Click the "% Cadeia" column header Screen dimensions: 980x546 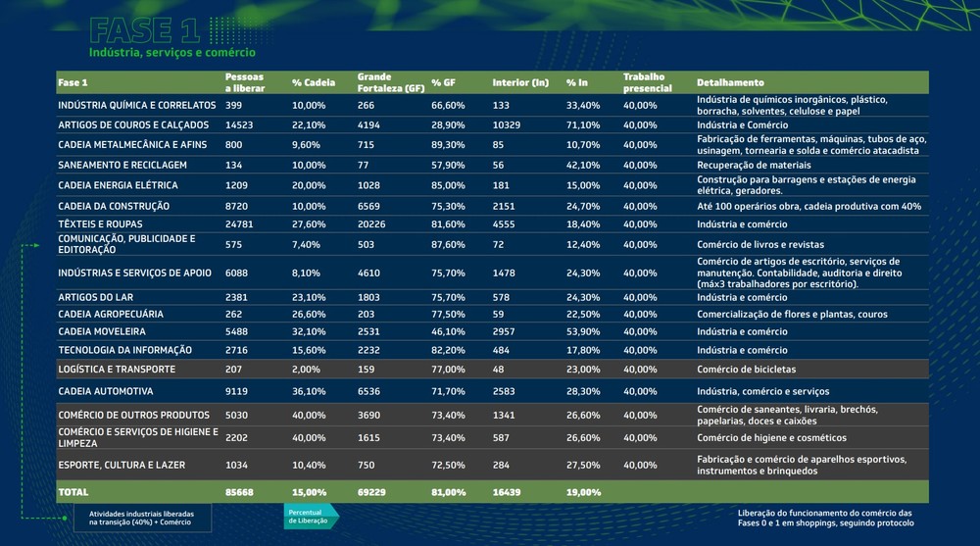click(x=314, y=82)
